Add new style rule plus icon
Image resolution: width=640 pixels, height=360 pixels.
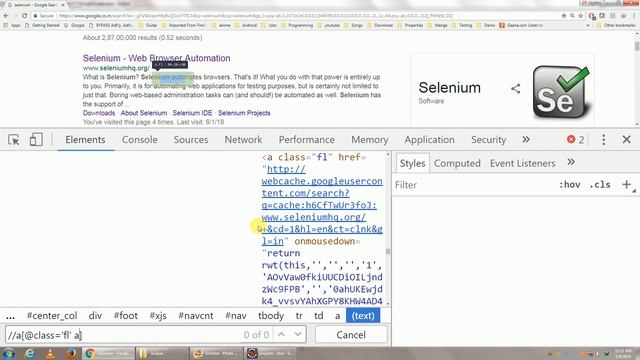pos(627,184)
